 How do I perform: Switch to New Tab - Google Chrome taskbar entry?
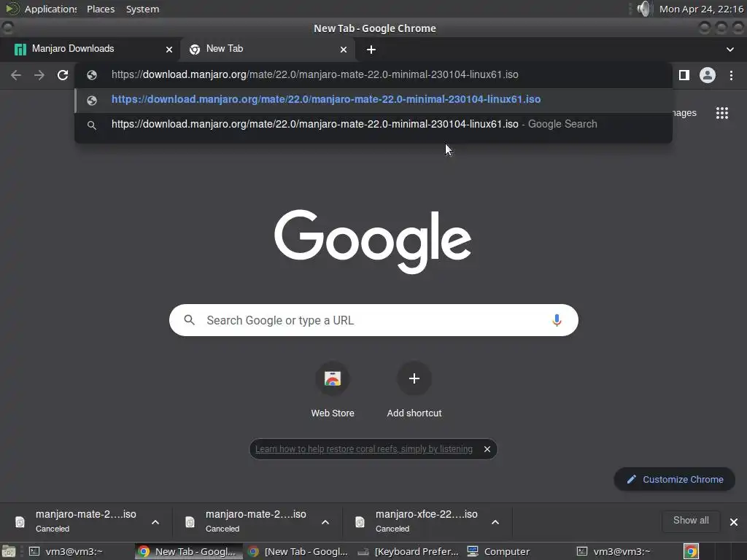pos(189,551)
